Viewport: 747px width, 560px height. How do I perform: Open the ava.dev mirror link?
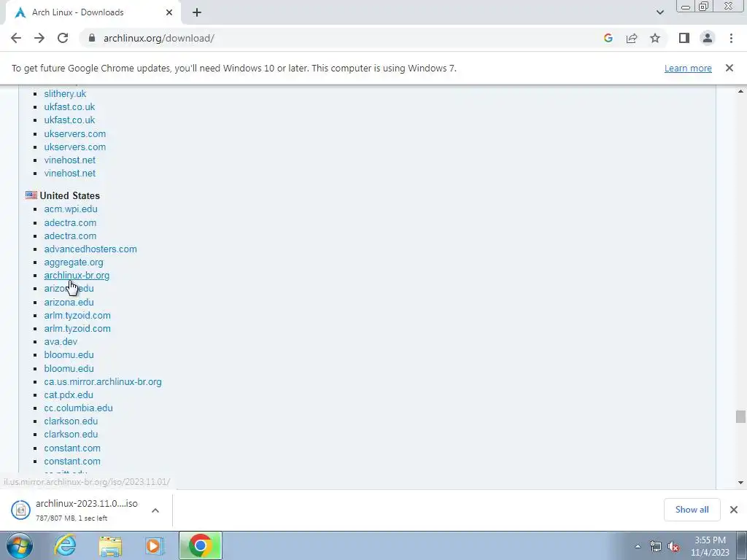click(x=61, y=341)
